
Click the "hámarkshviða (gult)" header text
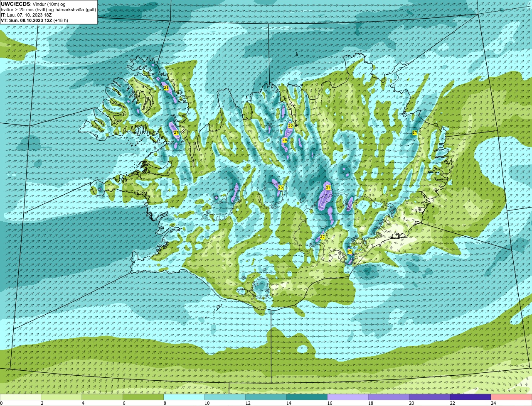pos(76,10)
